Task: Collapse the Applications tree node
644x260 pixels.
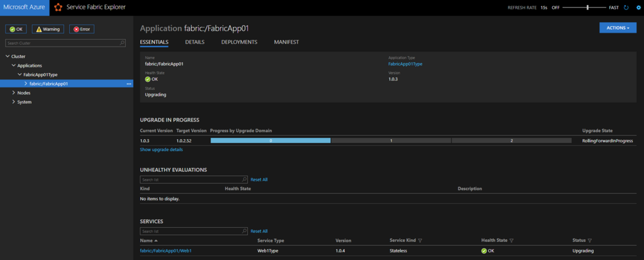Action: (x=14, y=65)
